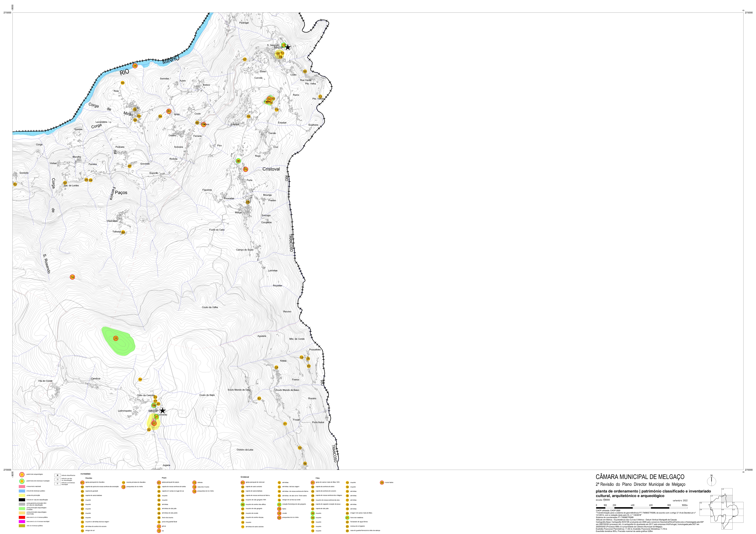The width and height of the screenshot is (756, 534).
Task: Select marker 10 above Rola
Action: click(x=122, y=83)
